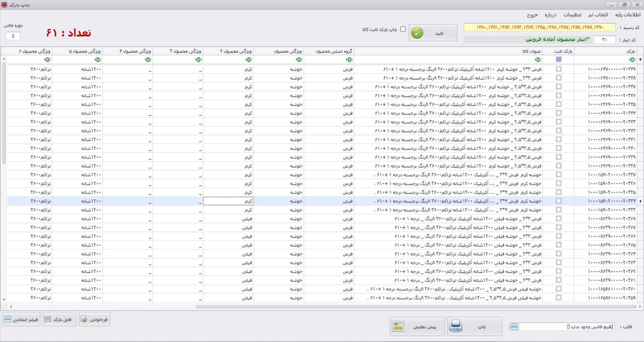This screenshot has width=644, height=342.
Task: Open the قالب template dropdown button
Action: point(514,327)
